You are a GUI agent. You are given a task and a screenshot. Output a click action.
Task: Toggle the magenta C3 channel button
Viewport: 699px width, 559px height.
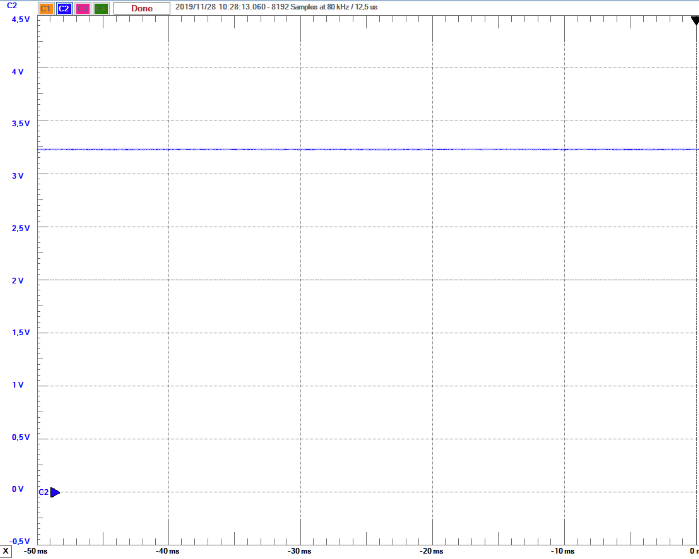pos(82,8)
